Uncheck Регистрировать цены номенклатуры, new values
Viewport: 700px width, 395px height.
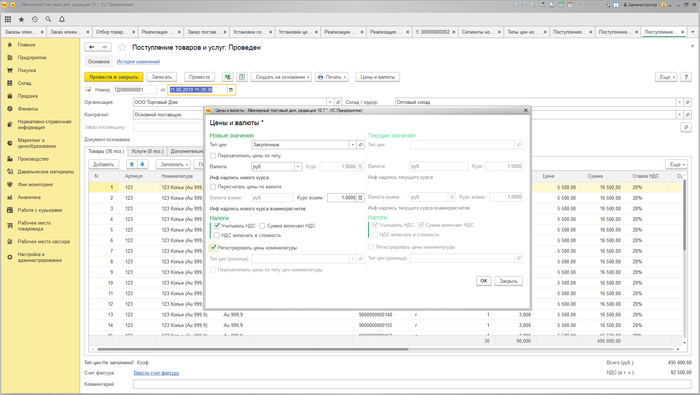tap(213, 248)
